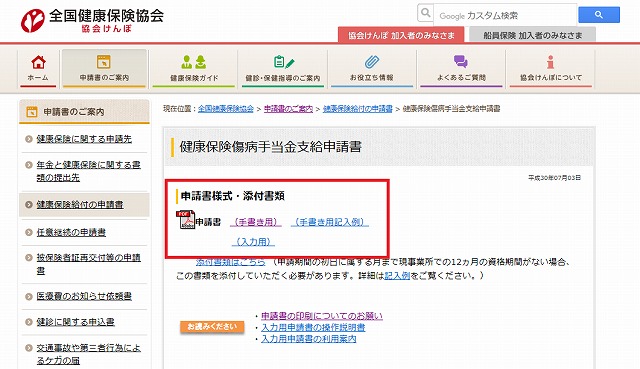This screenshot has width=640, height=369.
Task: Open the よくあるご質問 speech bubble icon
Action: 461,62
